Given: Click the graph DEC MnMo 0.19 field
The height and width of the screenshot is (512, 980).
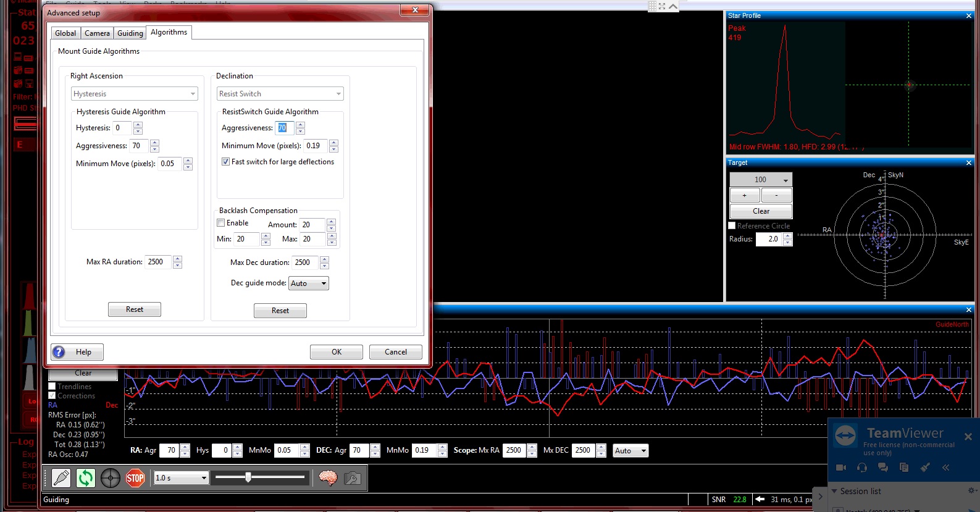Looking at the screenshot, I should coord(424,450).
